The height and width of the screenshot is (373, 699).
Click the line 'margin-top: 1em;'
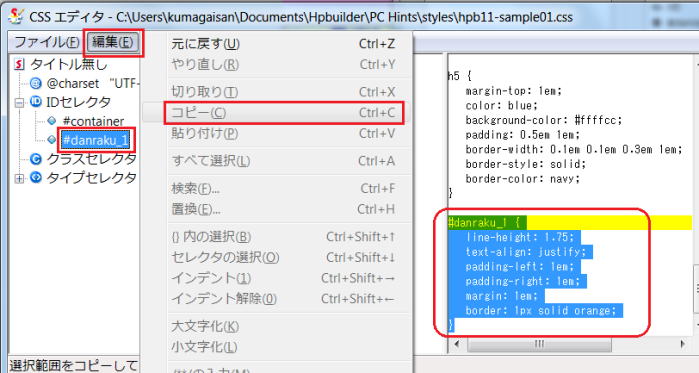click(514, 91)
